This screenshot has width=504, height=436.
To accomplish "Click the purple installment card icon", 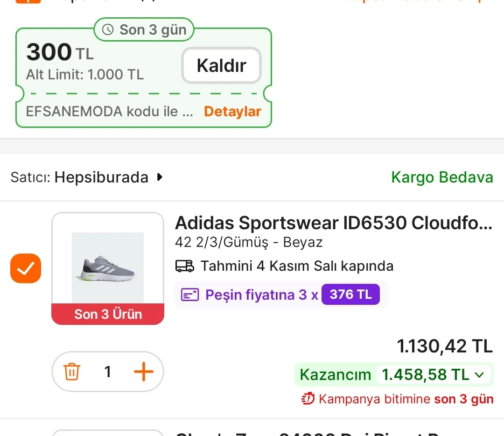I will 190,295.
